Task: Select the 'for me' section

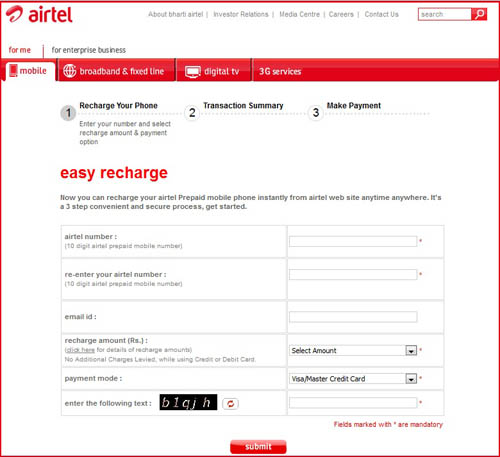Action: click(20, 50)
